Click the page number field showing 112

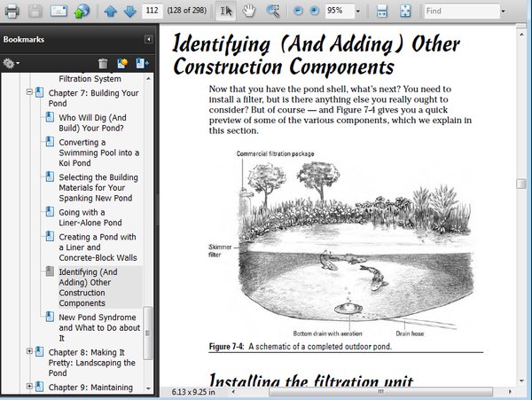(152, 12)
